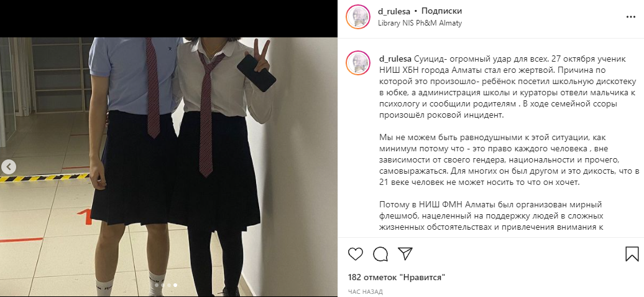Screen dimensions: 644x297
Task: Open the ЧАС НАЗАД timestamp link
Action: [x=365, y=291]
